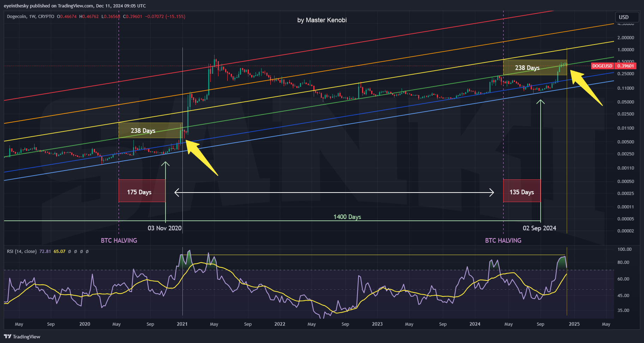644x343 pixels.
Task: Click the Dogecoin, 1W, CRYPTO chart title
Action: click(31, 17)
